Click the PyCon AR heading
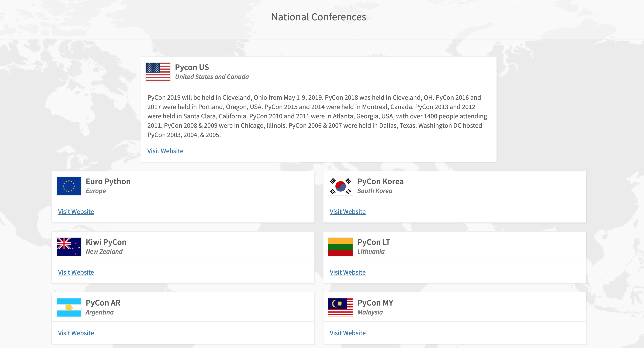 103,303
